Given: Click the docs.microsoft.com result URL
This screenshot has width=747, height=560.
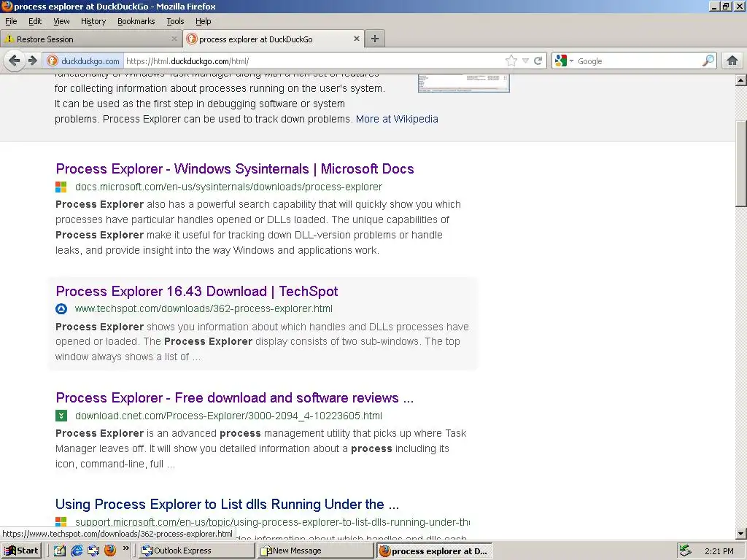Looking at the screenshot, I should click(228, 187).
